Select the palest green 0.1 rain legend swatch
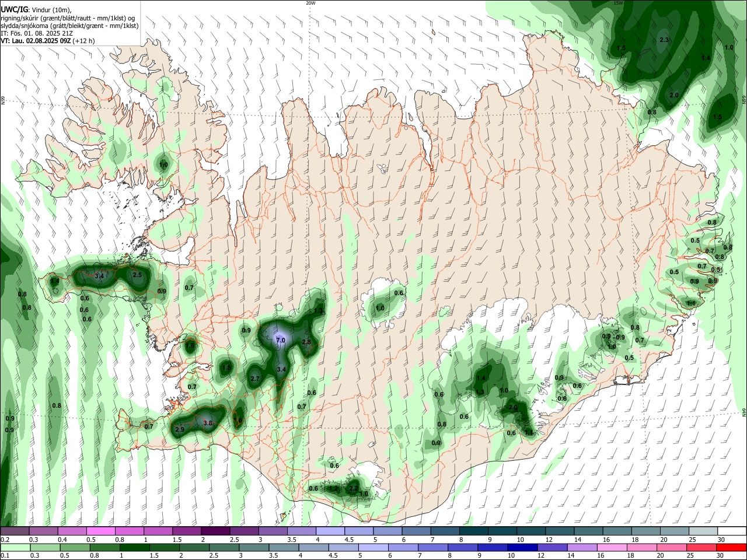The image size is (747, 560). pos(15,547)
